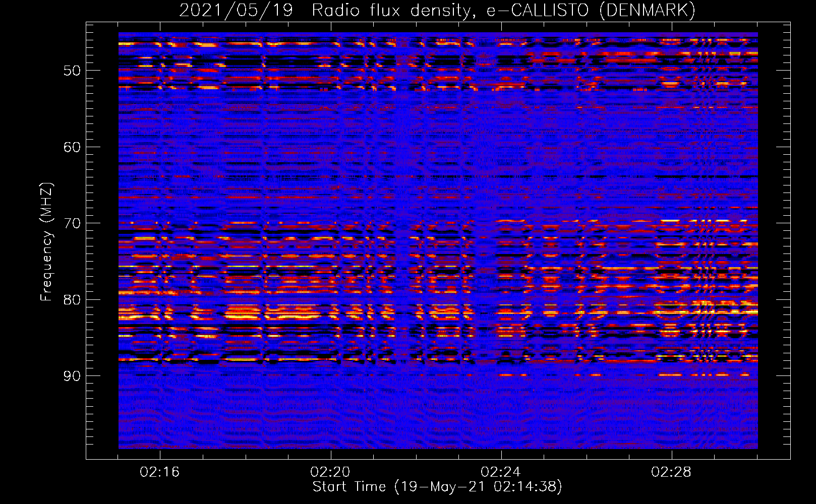This screenshot has width=816, height=504.
Task: Click the plot title '2021/05/19 Radio flux density'
Action: (x=327, y=11)
